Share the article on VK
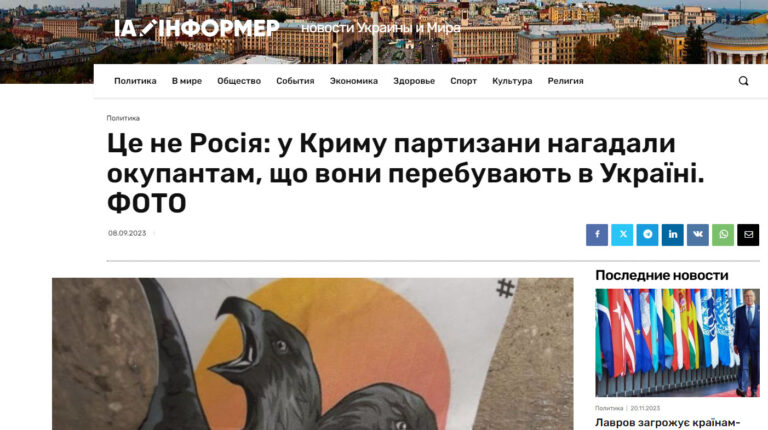768x430 pixels. (697, 235)
